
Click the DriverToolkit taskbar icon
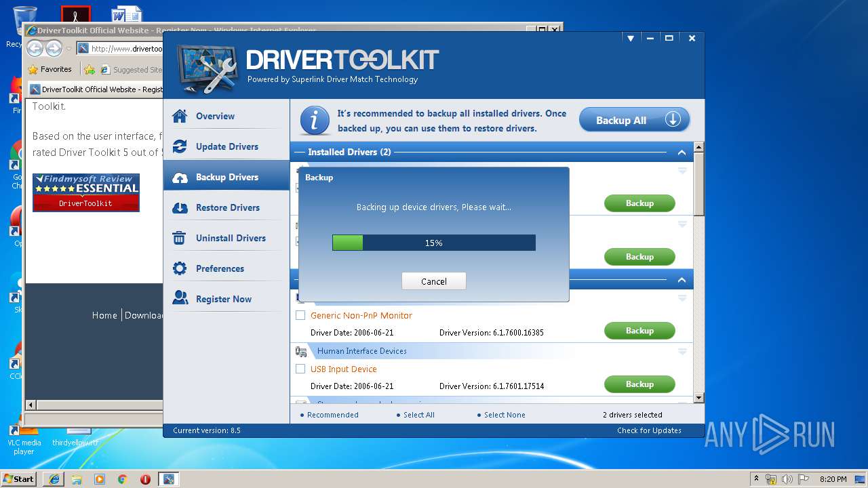click(168, 479)
